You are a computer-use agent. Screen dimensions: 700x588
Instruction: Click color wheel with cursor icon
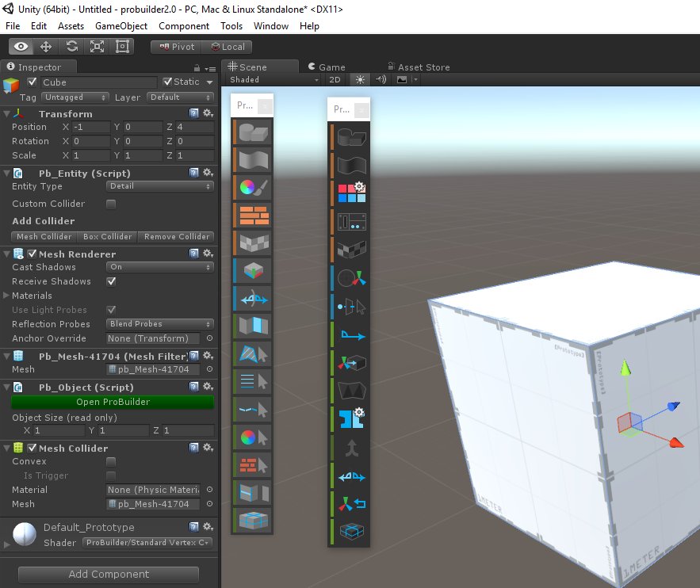click(253, 437)
